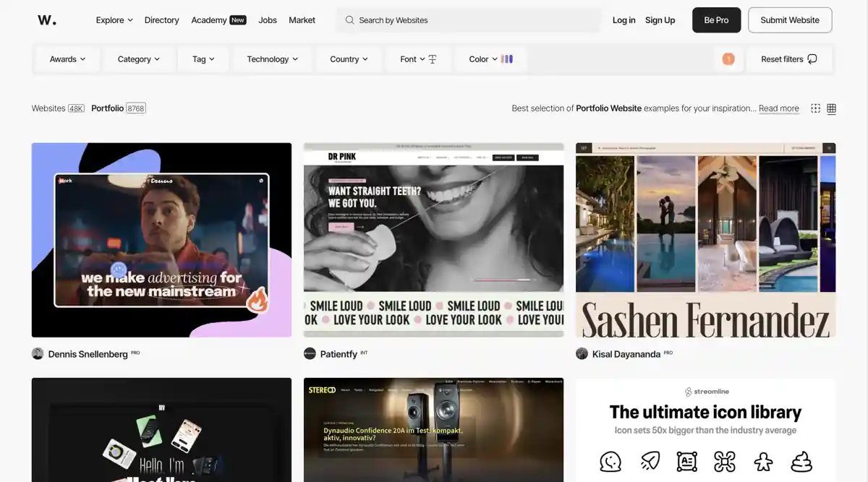868x482 pixels.
Task: Click the chat bubble icon in Reset filters
Action: coord(812,59)
